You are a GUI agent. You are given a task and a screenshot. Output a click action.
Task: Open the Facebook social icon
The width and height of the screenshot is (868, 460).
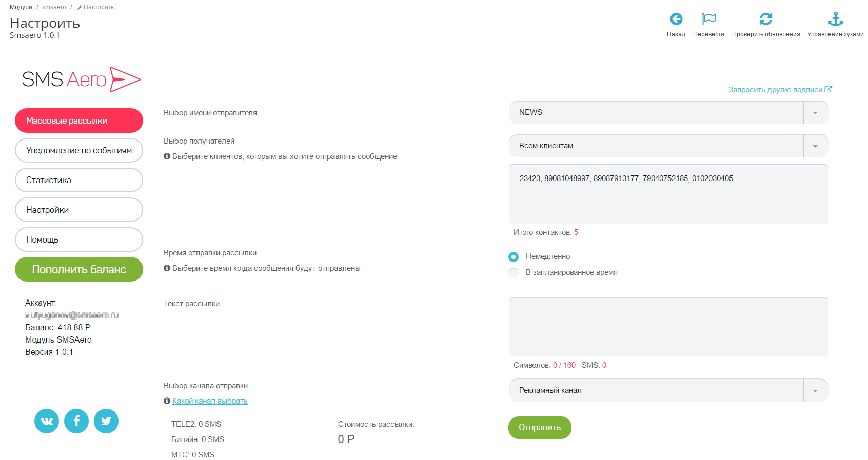click(76, 421)
